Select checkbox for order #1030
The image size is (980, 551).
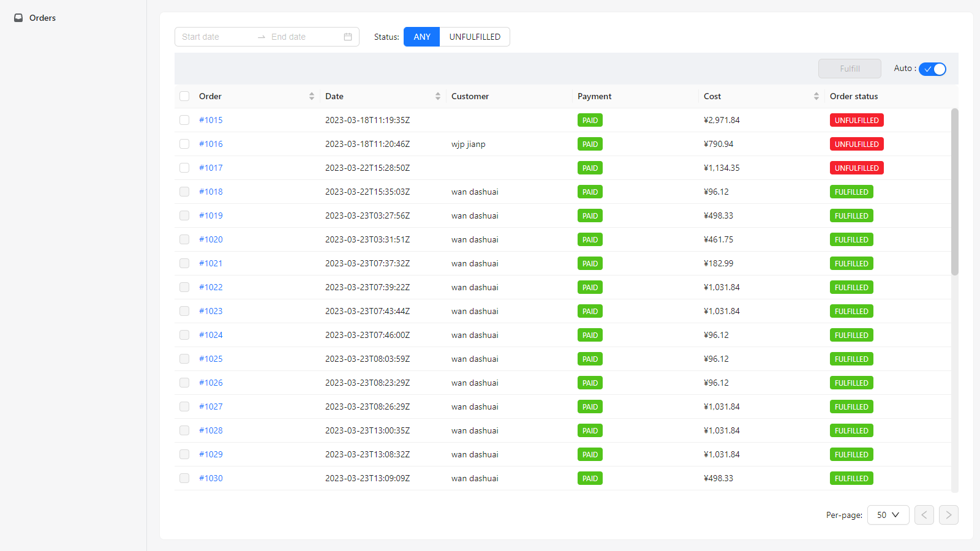click(184, 478)
